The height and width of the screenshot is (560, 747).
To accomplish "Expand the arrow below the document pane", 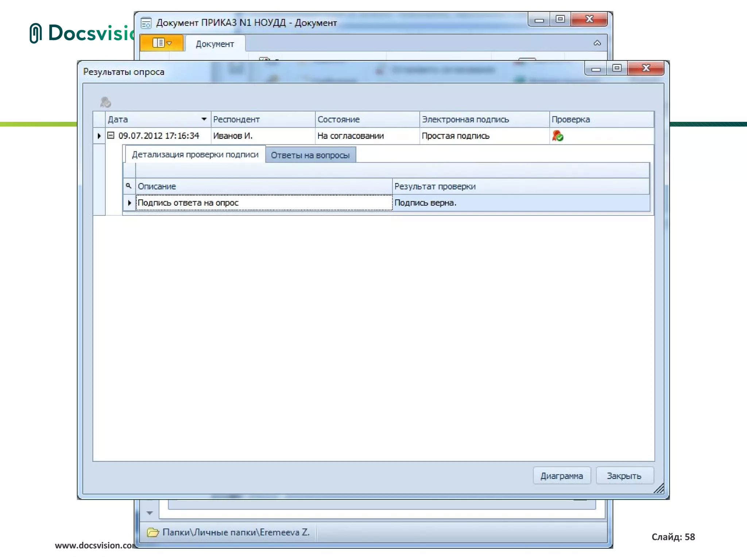I will coord(150,513).
